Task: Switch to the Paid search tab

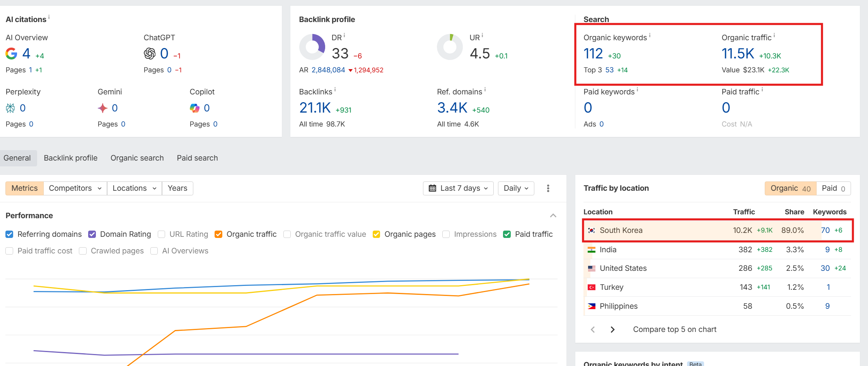Action: click(x=197, y=158)
